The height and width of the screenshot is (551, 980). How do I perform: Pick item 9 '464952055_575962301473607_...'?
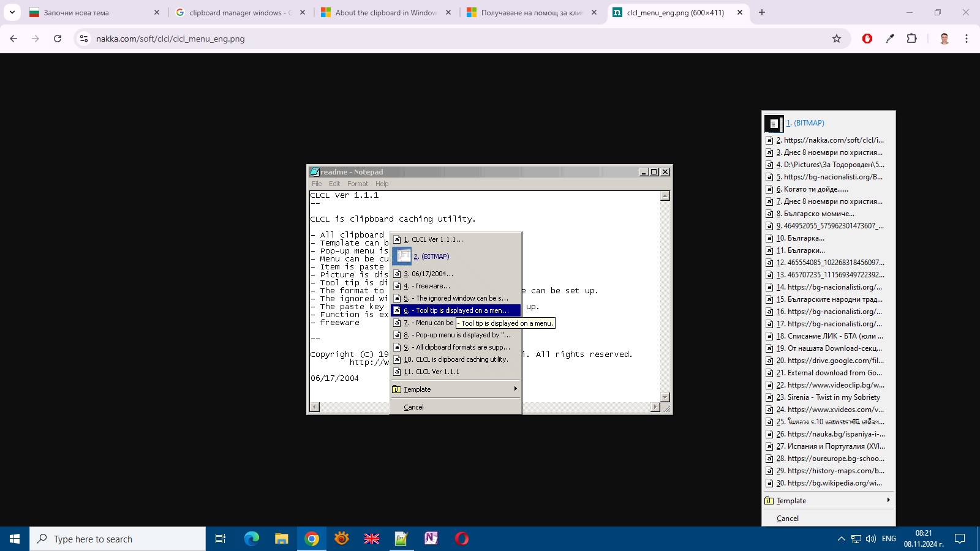point(829,226)
